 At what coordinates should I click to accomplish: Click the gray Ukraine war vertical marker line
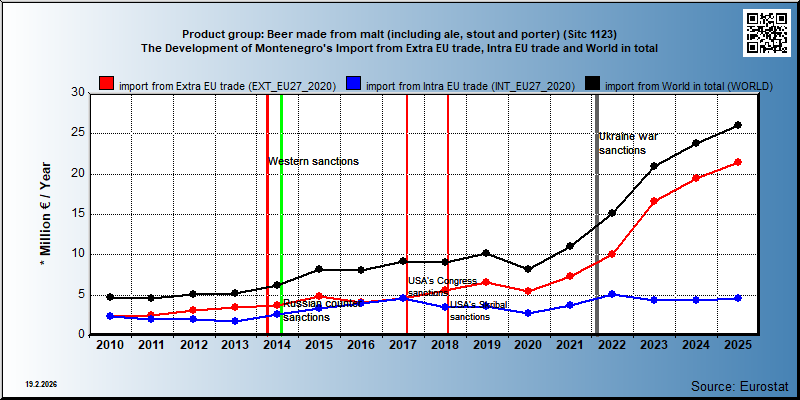597,214
